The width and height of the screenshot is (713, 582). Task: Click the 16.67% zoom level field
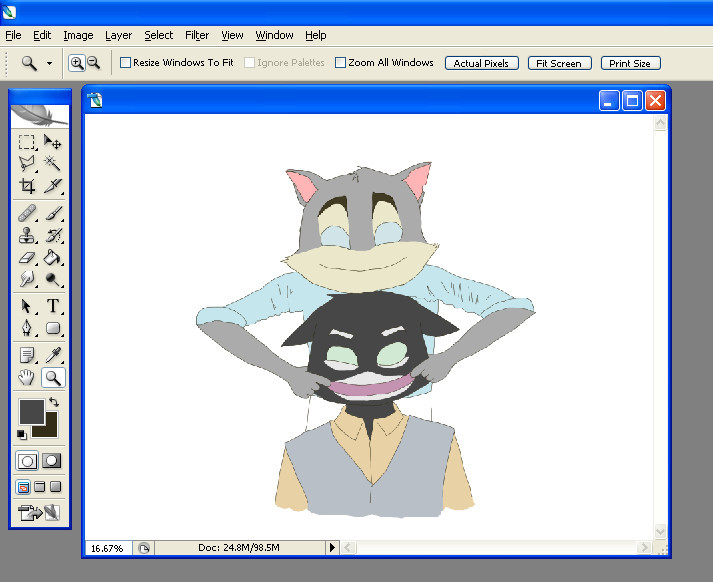click(x=107, y=548)
